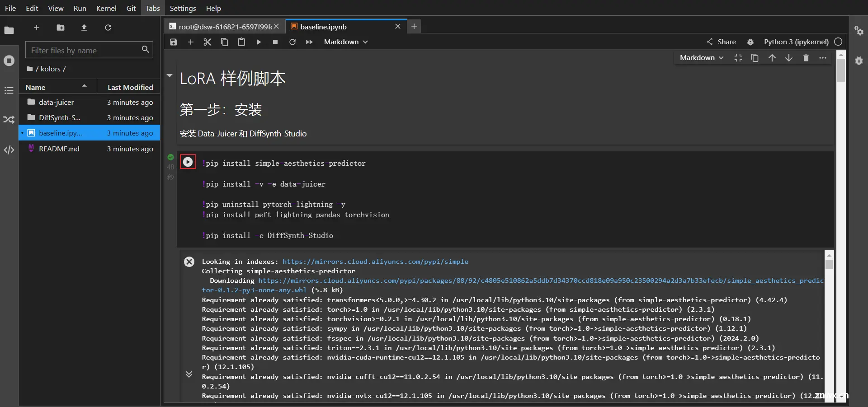Open the data-juicer folder
This screenshot has height=407, width=868.
90,102
